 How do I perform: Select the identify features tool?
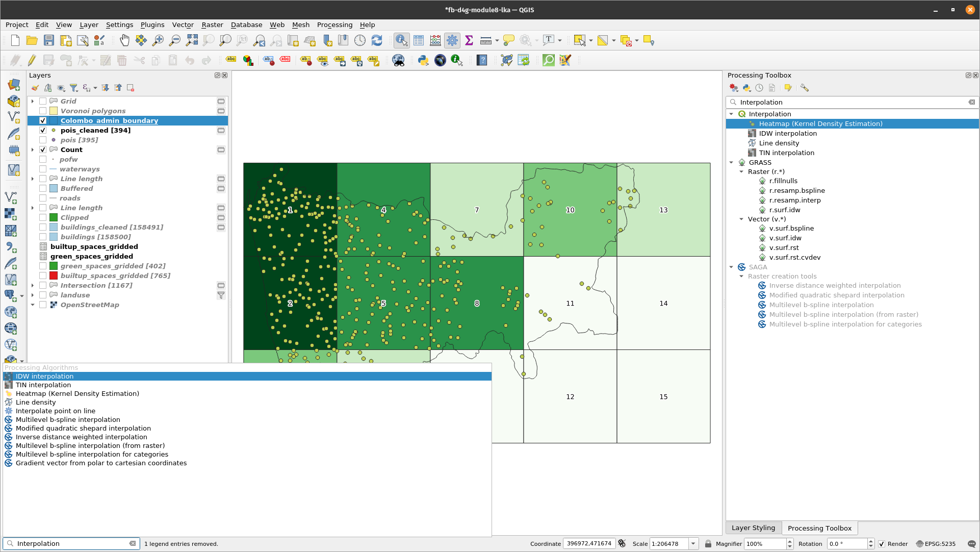pyautogui.click(x=402, y=40)
